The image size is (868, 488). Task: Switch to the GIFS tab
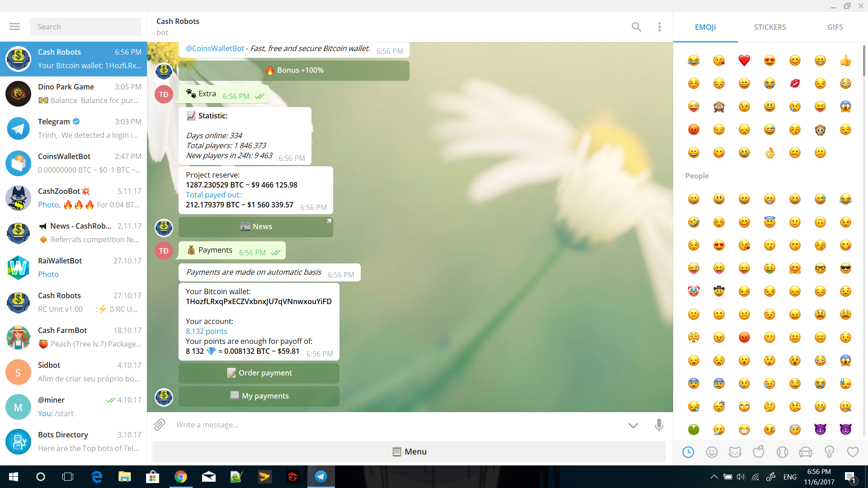coord(835,27)
